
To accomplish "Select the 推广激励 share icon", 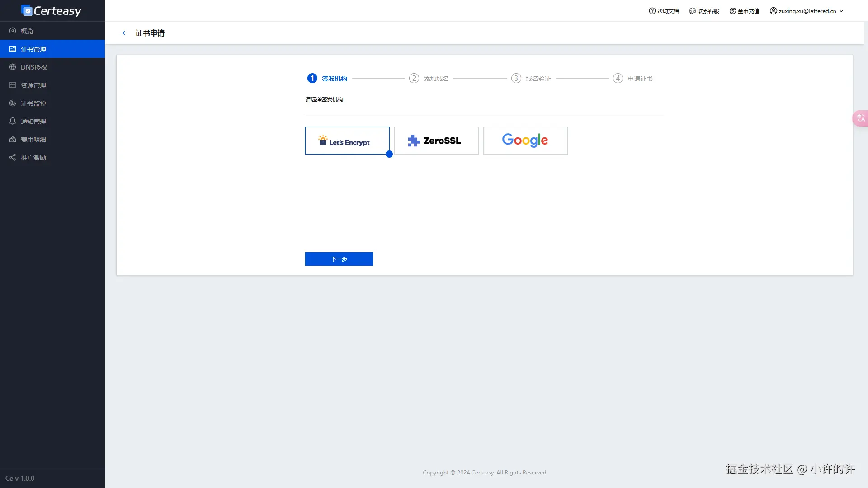I will click(12, 157).
